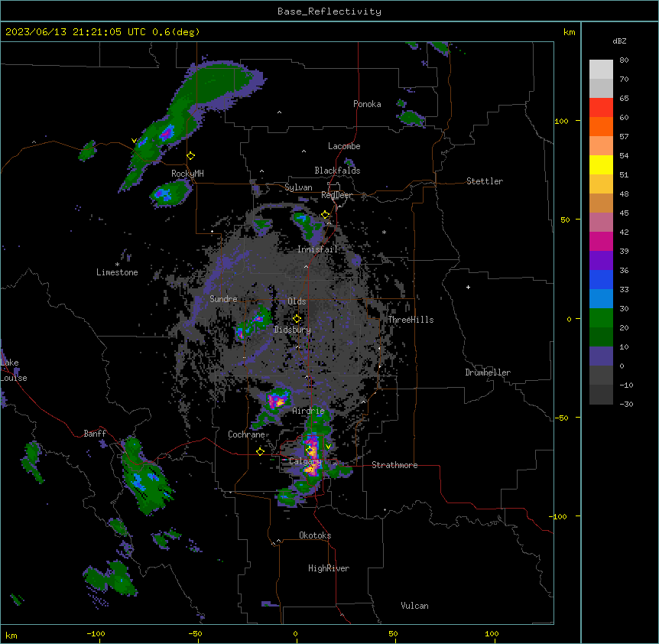Click the Blackfalds city label
The height and width of the screenshot is (644, 659).
click(337, 171)
